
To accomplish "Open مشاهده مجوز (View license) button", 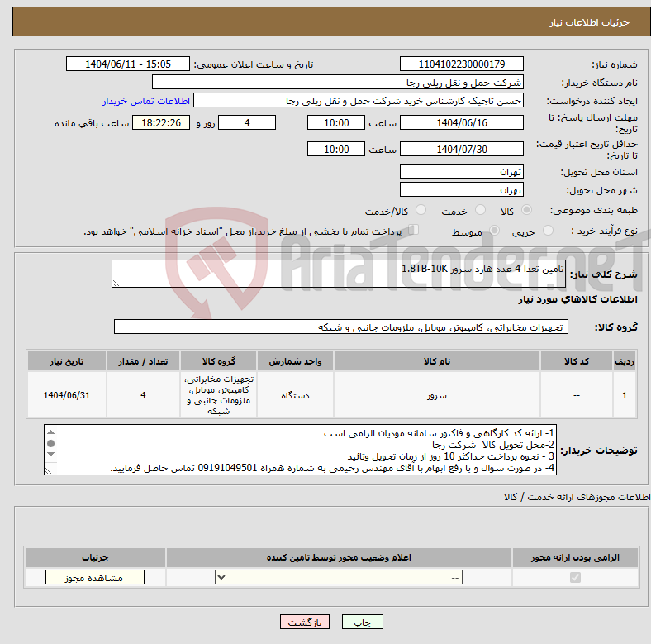I will [95, 578].
